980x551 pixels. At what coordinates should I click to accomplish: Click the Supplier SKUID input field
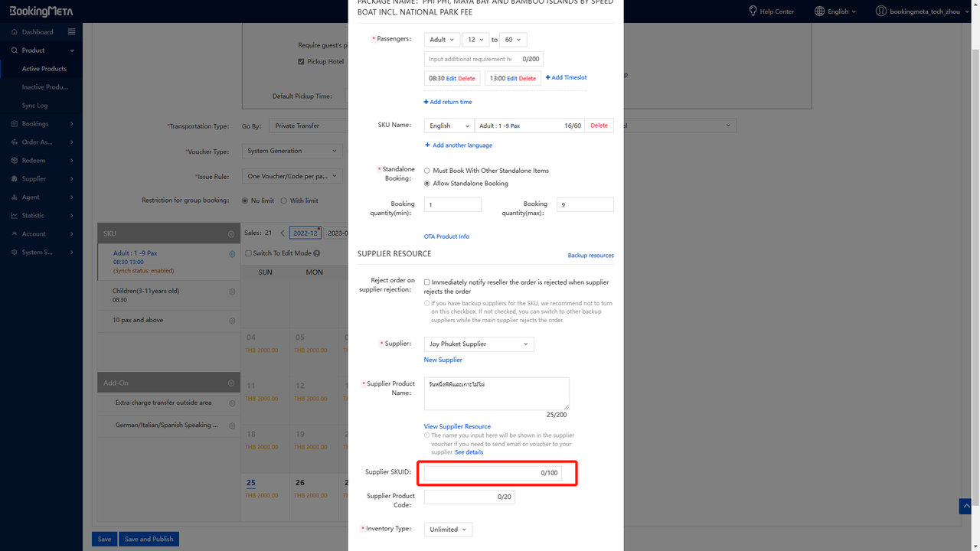pyautogui.click(x=482, y=473)
